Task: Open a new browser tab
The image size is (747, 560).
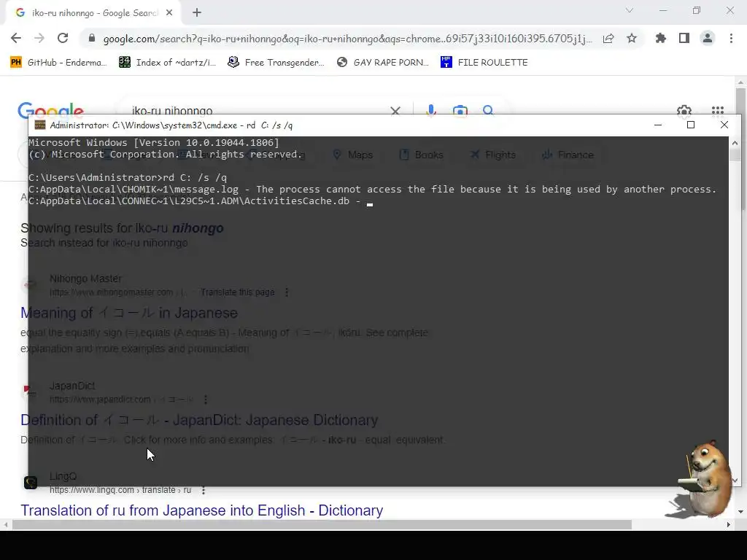Action: tap(197, 13)
